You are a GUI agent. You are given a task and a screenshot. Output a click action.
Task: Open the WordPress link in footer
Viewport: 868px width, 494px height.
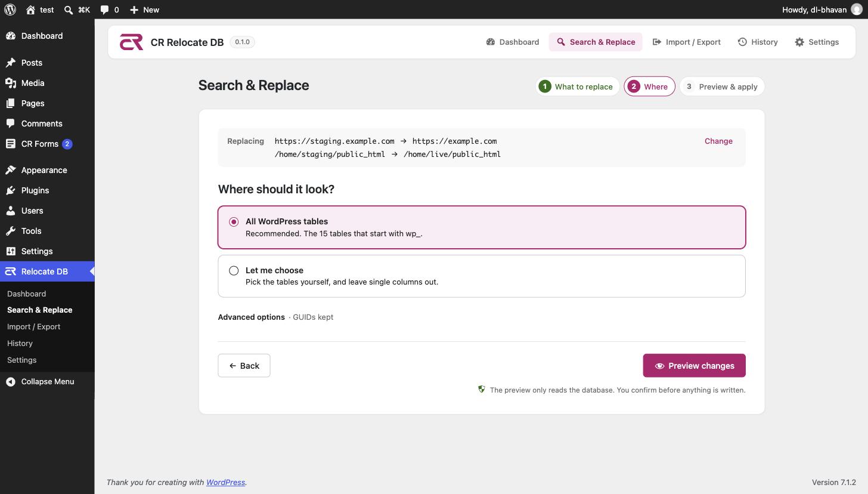tap(225, 482)
